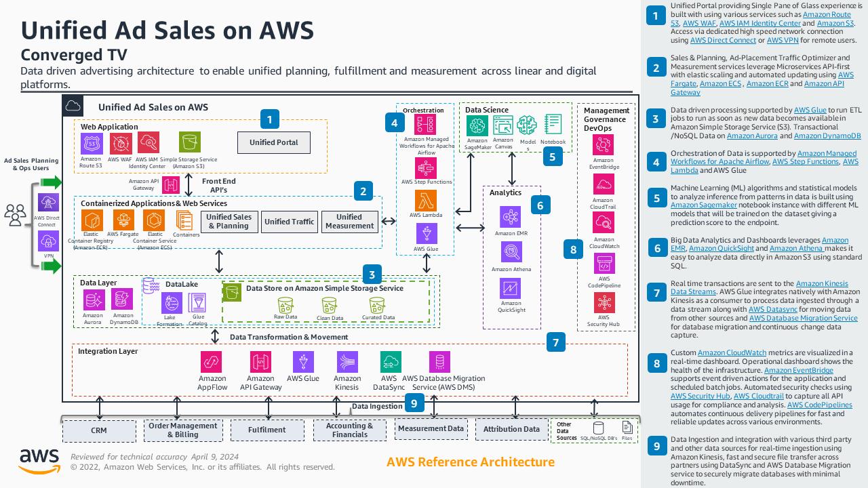Image resolution: width=868 pixels, height=488 pixels.
Task: Click the front-end Amazon API Gateway icon
Action: point(170,184)
